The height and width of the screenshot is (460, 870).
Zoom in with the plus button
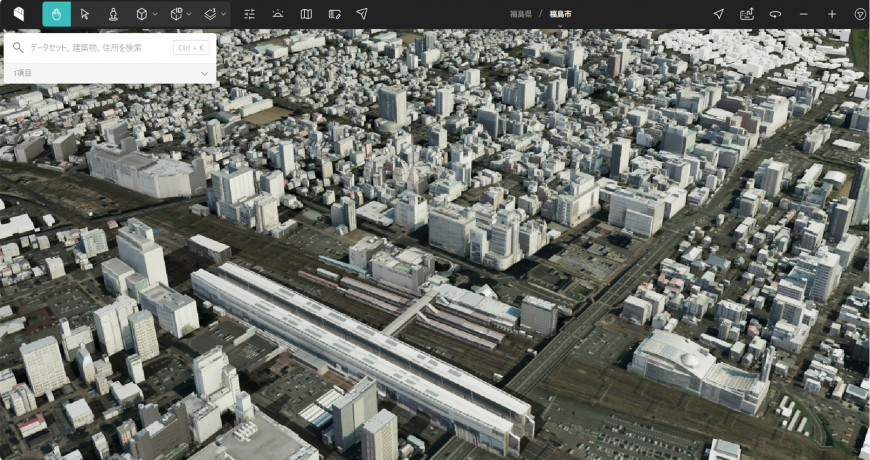click(x=832, y=14)
